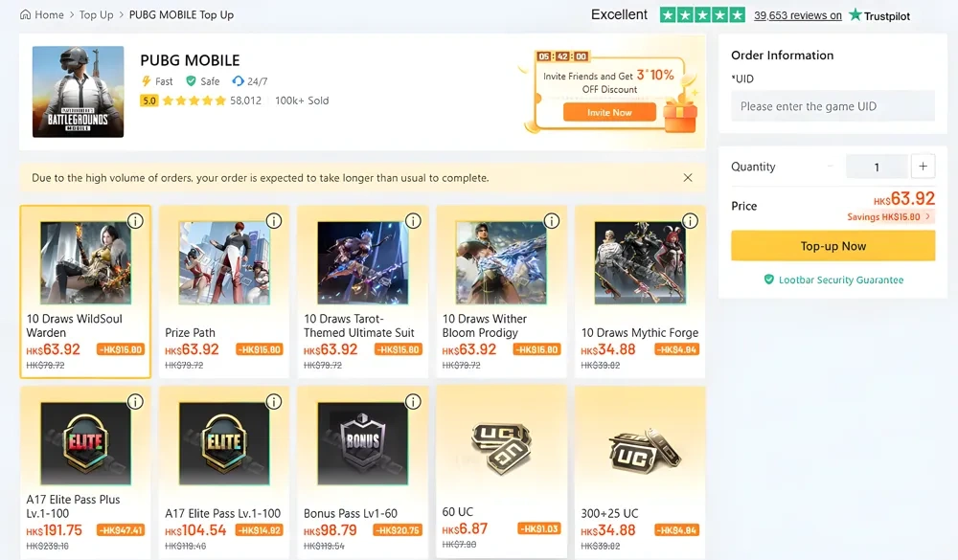Show info for Bonus Pass Lv1-60
This screenshot has height=560, width=958.
click(x=413, y=401)
